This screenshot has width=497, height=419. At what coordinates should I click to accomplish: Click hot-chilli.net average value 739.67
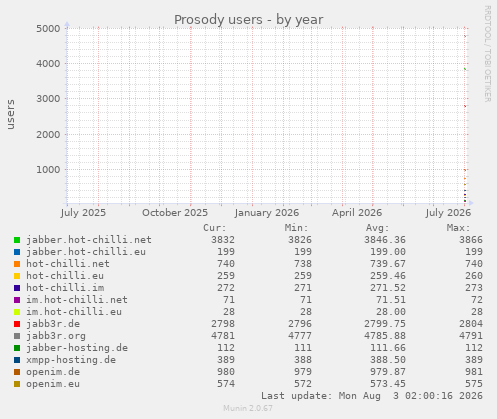click(x=388, y=264)
